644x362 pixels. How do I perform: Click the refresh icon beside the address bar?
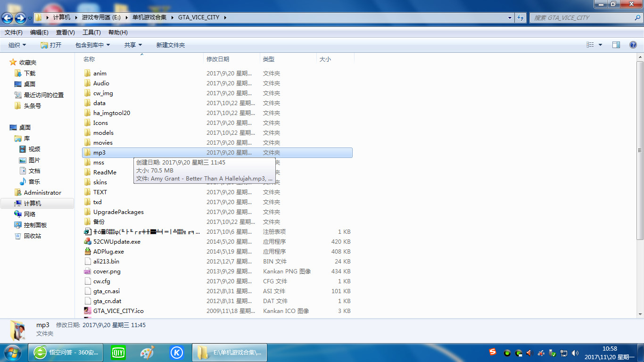pos(520,17)
